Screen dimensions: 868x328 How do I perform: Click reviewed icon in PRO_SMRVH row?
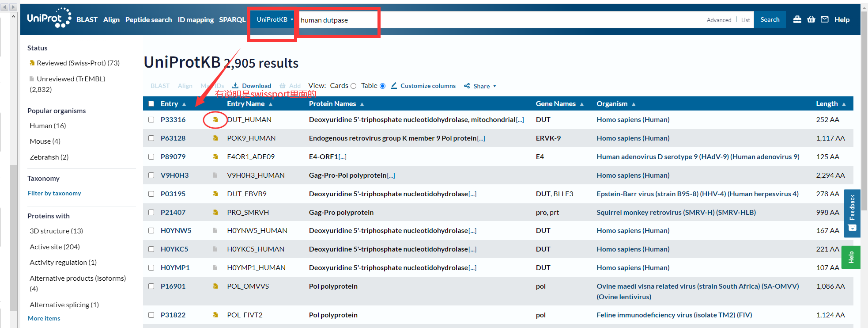pyautogui.click(x=215, y=212)
